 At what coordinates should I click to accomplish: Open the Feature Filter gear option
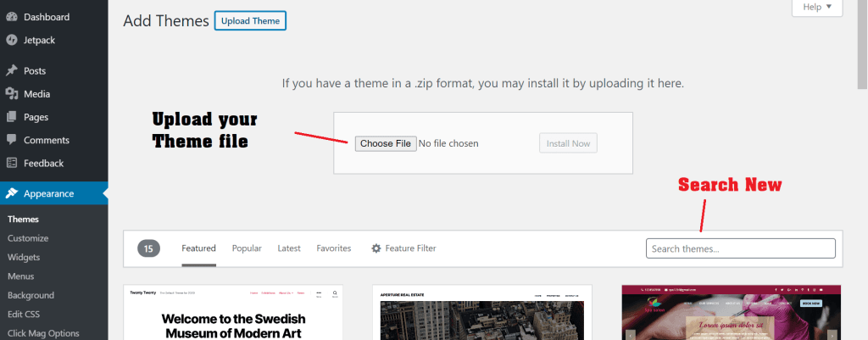(403, 248)
